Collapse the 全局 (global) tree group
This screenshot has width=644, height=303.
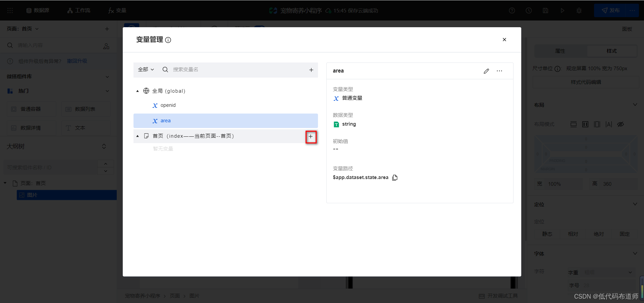click(138, 91)
